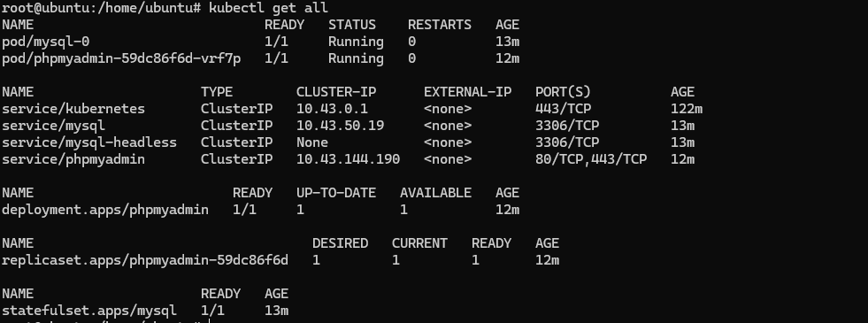Click the CURRENT column header
Viewport: 868px width, 323px height.
pos(419,243)
